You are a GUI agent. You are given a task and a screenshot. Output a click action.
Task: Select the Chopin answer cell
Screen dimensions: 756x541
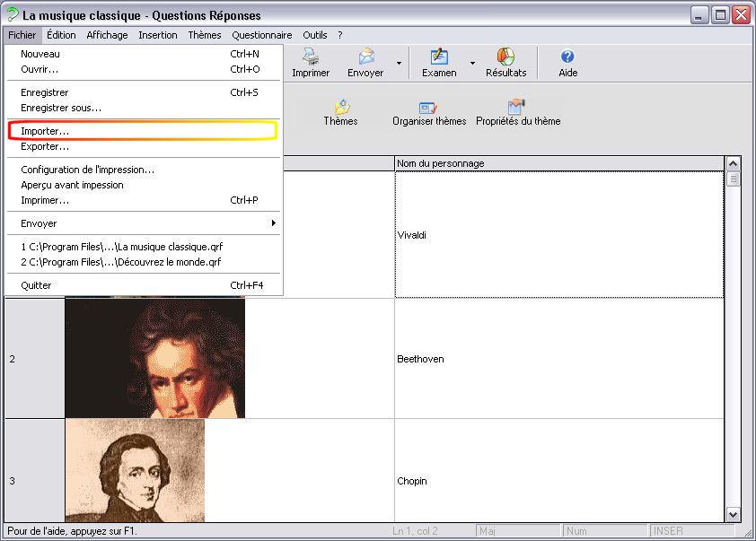(x=559, y=471)
